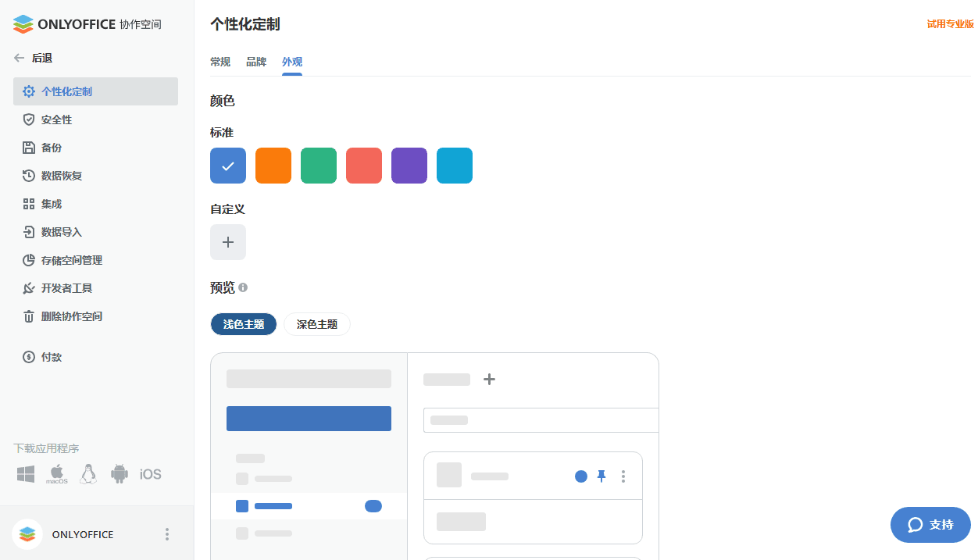Image resolution: width=978 pixels, height=560 pixels.
Task: Switch to the 常规 tab
Action: coord(220,62)
